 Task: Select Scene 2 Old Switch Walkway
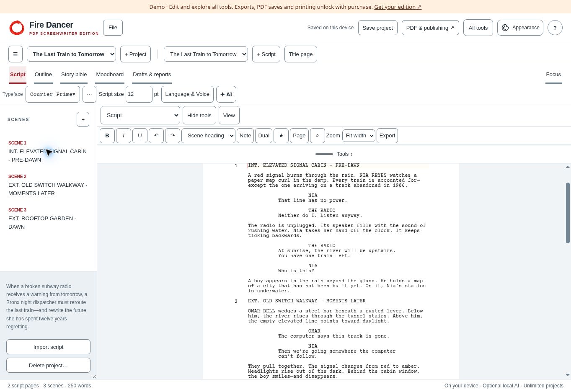click(49, 185)
